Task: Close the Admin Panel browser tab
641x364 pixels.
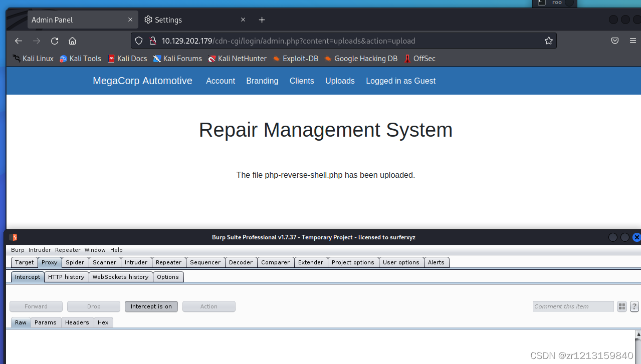Action: [130, 20]
